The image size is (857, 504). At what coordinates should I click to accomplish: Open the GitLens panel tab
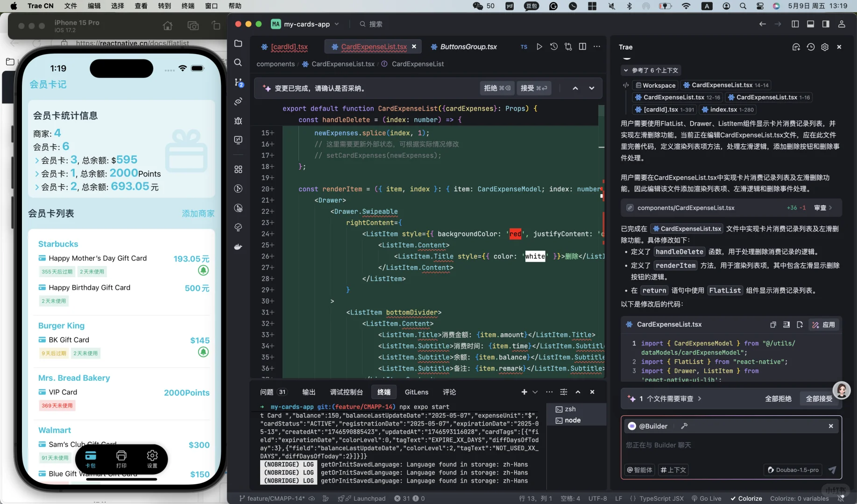click(x=416, y=392)
